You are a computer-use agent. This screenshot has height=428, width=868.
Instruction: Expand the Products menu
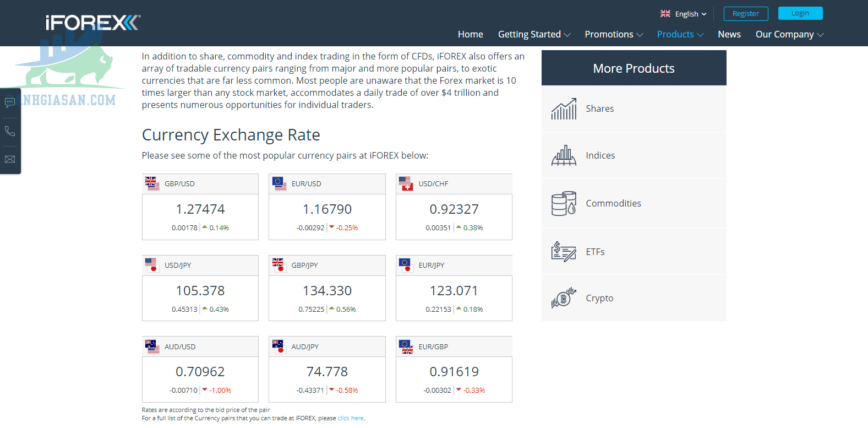point(680,34)
